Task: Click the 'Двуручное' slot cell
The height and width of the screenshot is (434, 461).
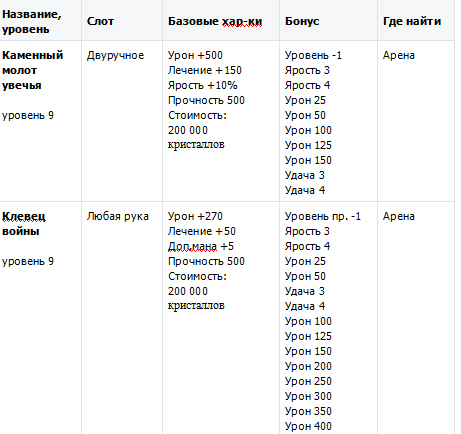Action: click(x=115, y=55)
